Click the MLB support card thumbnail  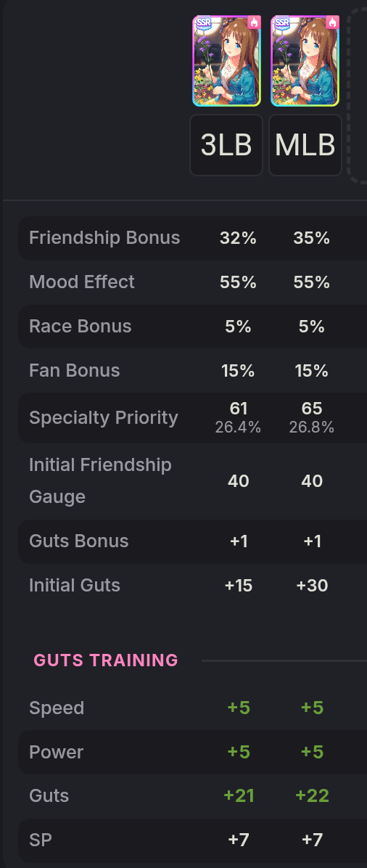click(305, 60)
